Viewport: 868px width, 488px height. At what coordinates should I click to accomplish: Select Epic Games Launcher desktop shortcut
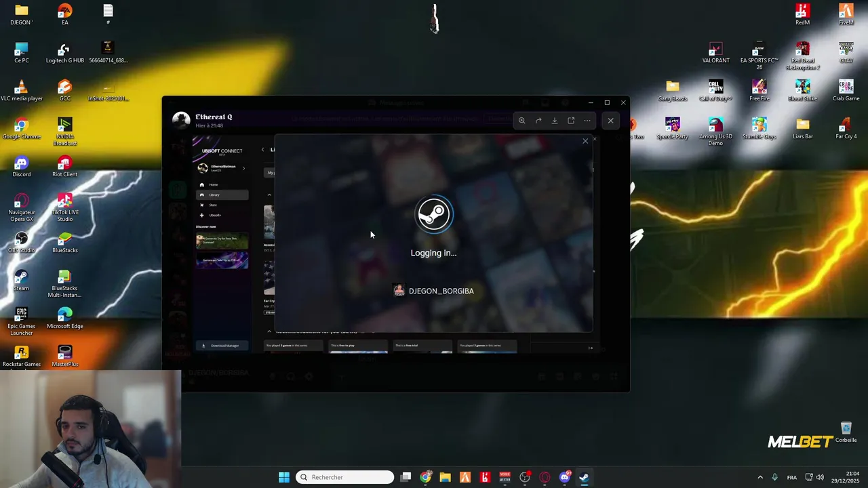(x=22, y=321)
